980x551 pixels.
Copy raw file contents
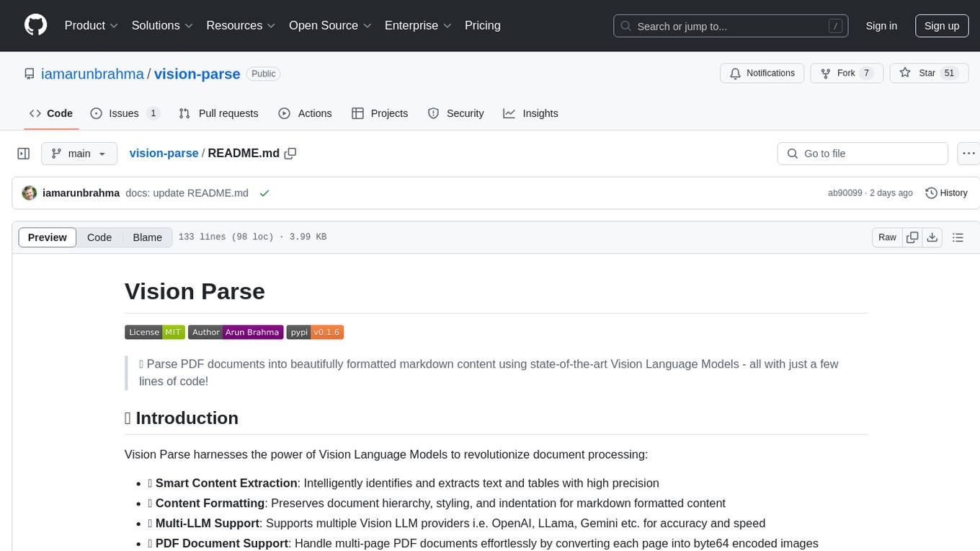[x=912, y=237]
